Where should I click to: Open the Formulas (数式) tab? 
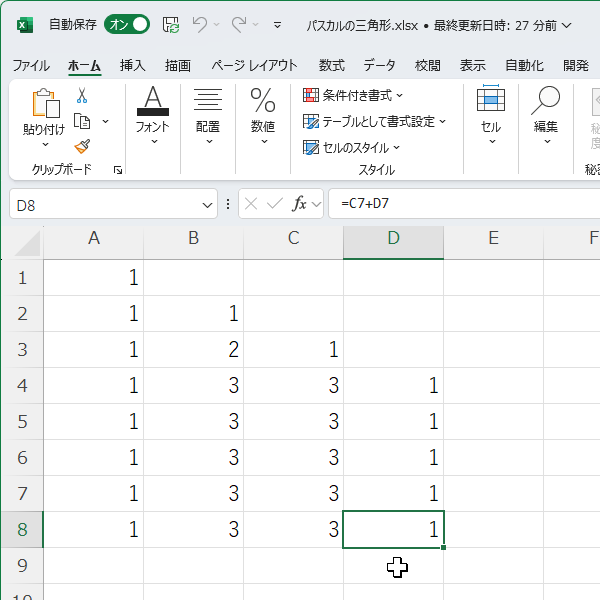pyautogui.click(x=332, y=66)
